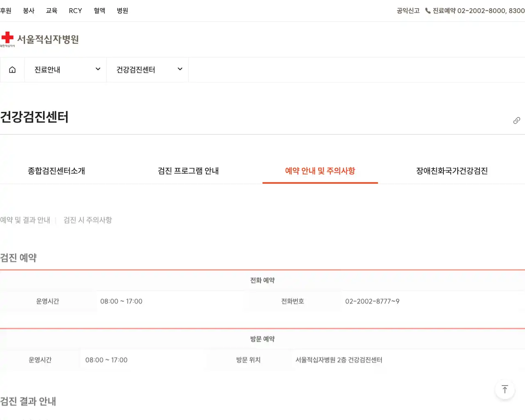
Task: Open 후원 in top menu
Action: [x=6, y=11]
